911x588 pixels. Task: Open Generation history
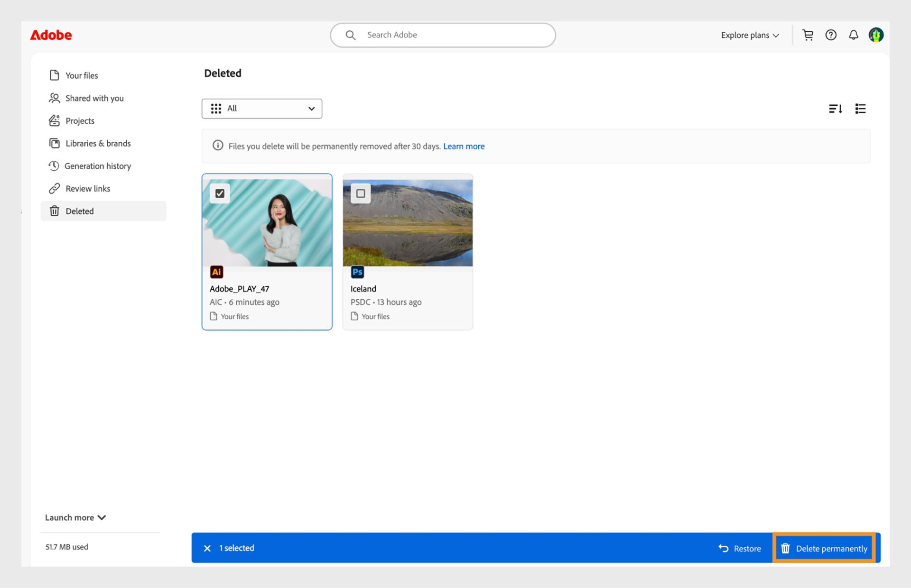coord(98,166)
